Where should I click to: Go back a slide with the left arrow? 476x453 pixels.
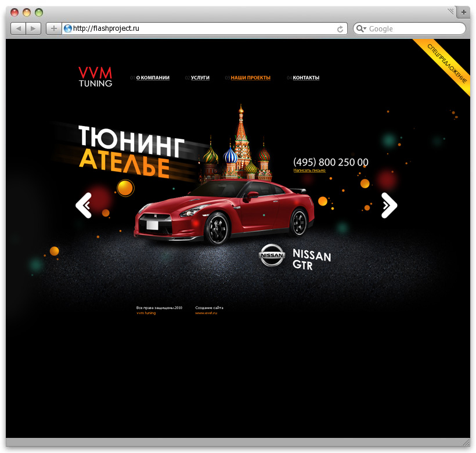tap(84, 206)
